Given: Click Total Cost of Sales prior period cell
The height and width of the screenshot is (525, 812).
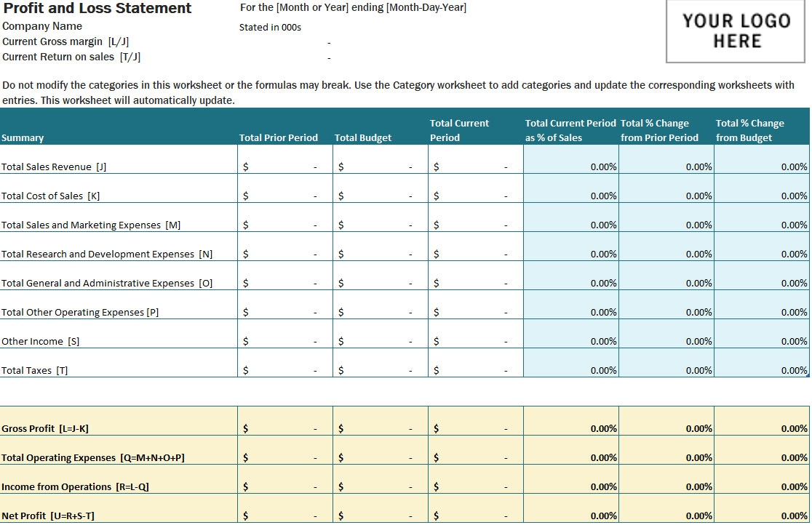Looking at the screenshot, I should (284, 196).
